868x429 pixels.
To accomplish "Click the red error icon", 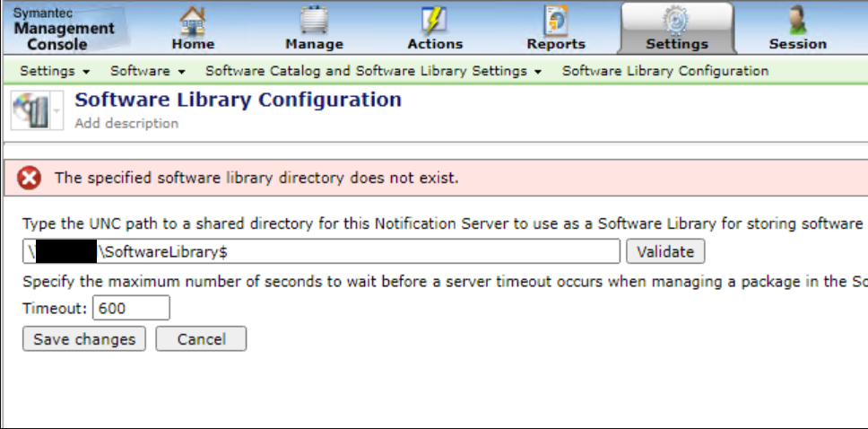I will (30, 178).
